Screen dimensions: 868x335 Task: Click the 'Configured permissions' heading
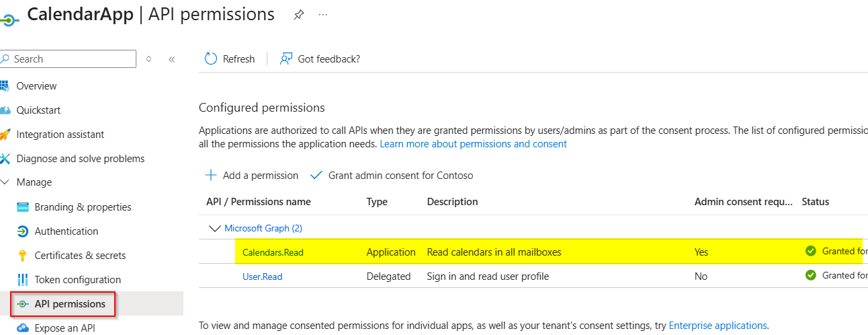coord(262,108)
